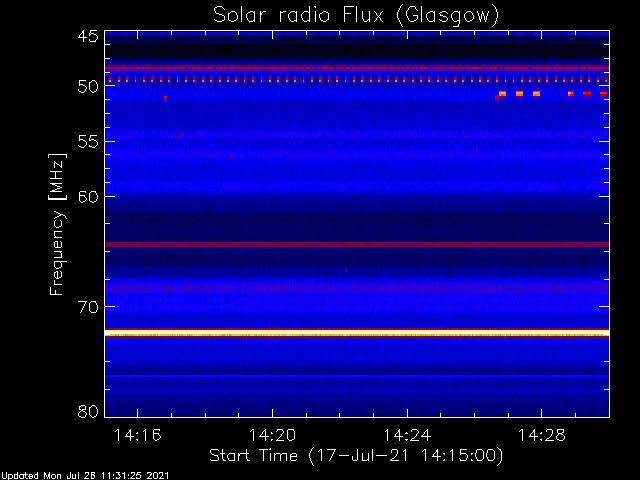Select the 70 MHz axis tick label
The width and height of the screenshot is (640, 480).
[88, 307]
